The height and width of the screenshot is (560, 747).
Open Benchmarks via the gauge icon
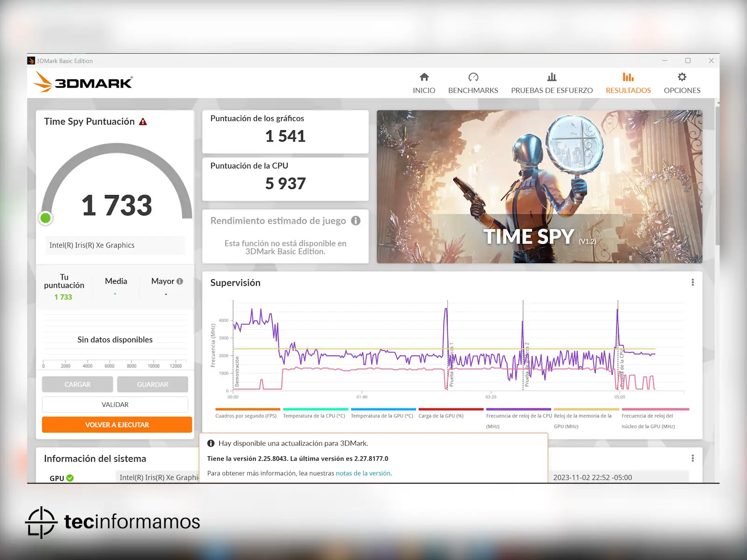pyautogui.click(x=473, y=77)
